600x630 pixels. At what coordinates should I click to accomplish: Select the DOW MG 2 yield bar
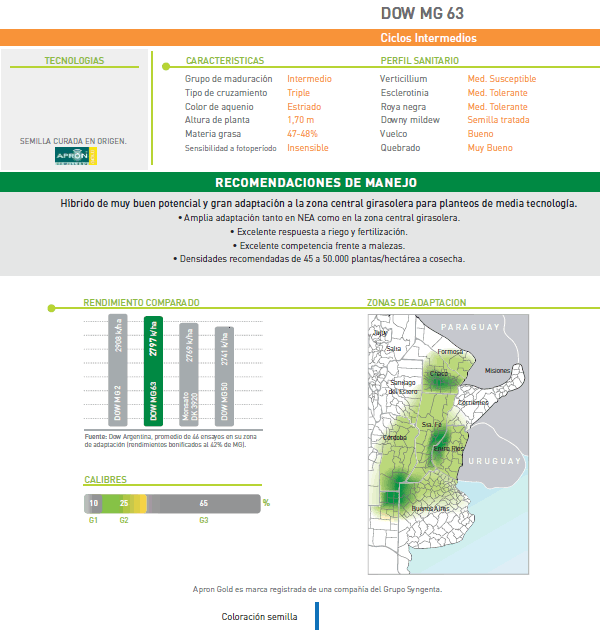tap(118, 372)
